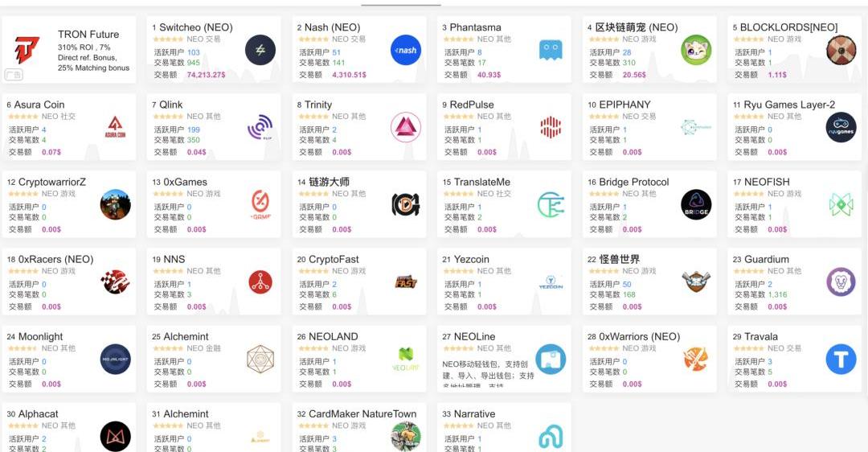Viewport: 868px width, 452px height.
Task: Click the Yezcoin star rating
Action: 458,271
